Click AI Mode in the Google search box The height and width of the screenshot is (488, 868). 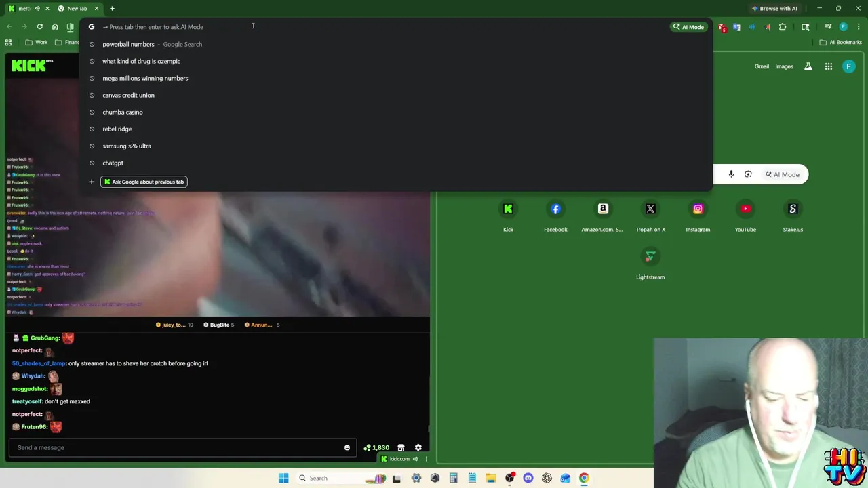tap(783, 174)
